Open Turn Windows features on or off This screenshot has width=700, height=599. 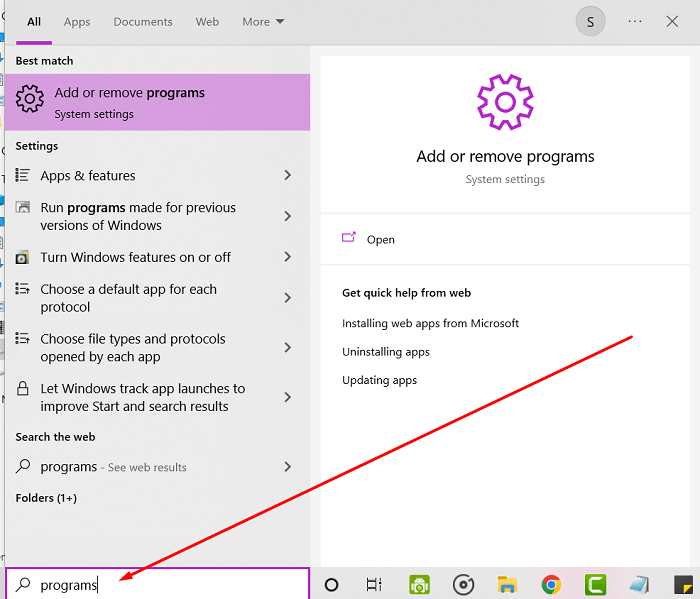tap(158, 257)
